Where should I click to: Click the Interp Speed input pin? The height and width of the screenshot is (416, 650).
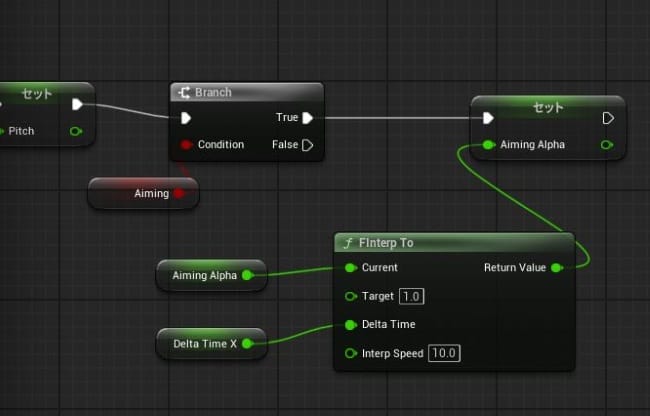click(x=351, y=353)
